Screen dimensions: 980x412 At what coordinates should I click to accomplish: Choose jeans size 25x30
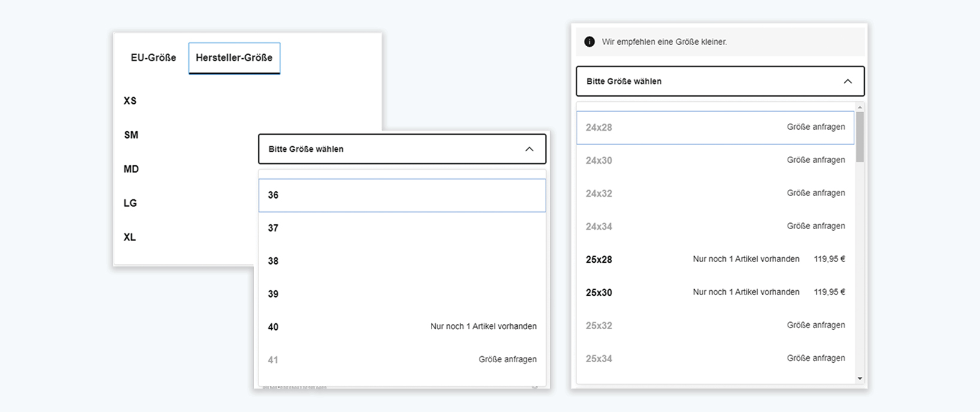point(714,293)
